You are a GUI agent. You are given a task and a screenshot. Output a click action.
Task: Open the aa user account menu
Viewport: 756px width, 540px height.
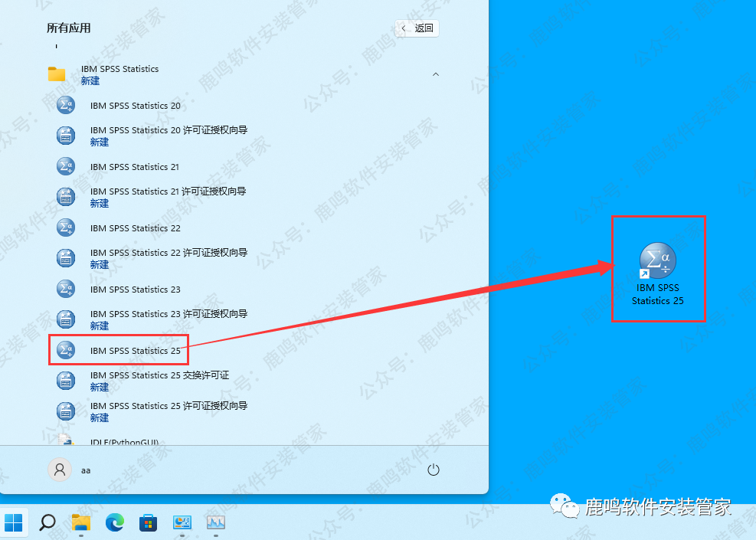tap(70, 470)
